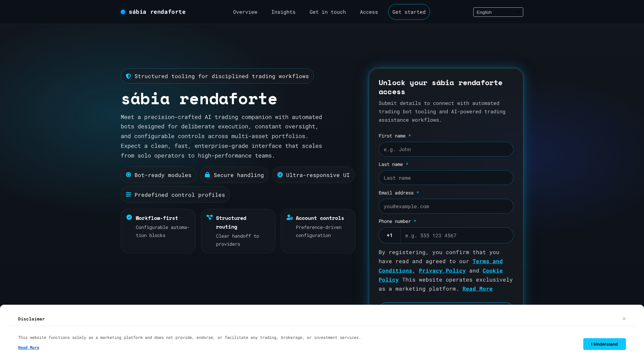Click the I Understand button

coord(604,344)
